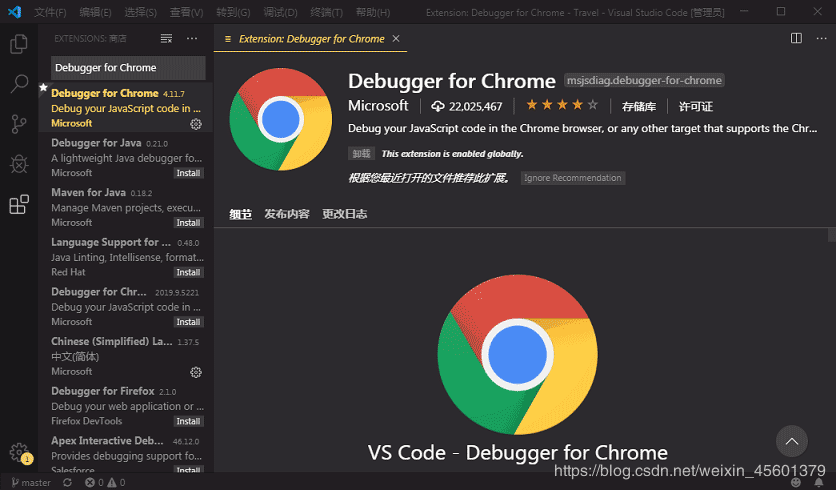Image resolution: width=836 pixels, height=490 pixels.
Task: Open the Search view icon
Action: 18,84
